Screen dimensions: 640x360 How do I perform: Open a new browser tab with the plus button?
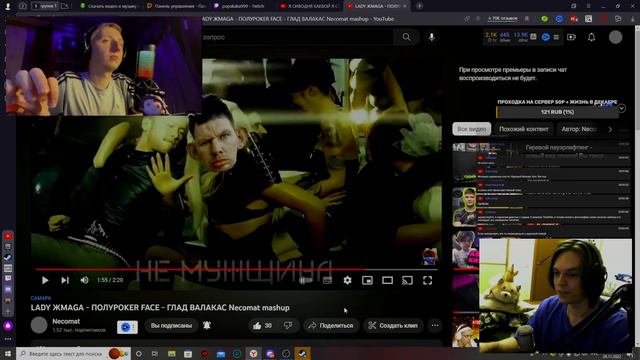click(x=419, y=6)
